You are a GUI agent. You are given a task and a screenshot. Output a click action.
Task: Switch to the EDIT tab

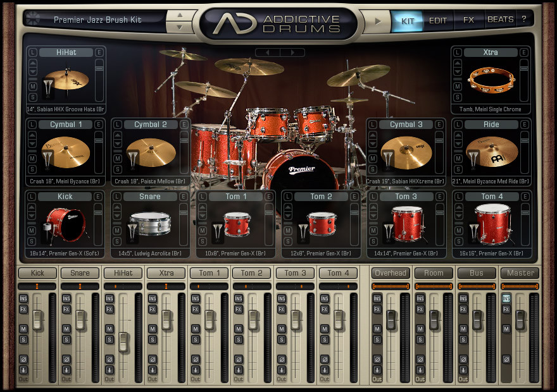437,21
